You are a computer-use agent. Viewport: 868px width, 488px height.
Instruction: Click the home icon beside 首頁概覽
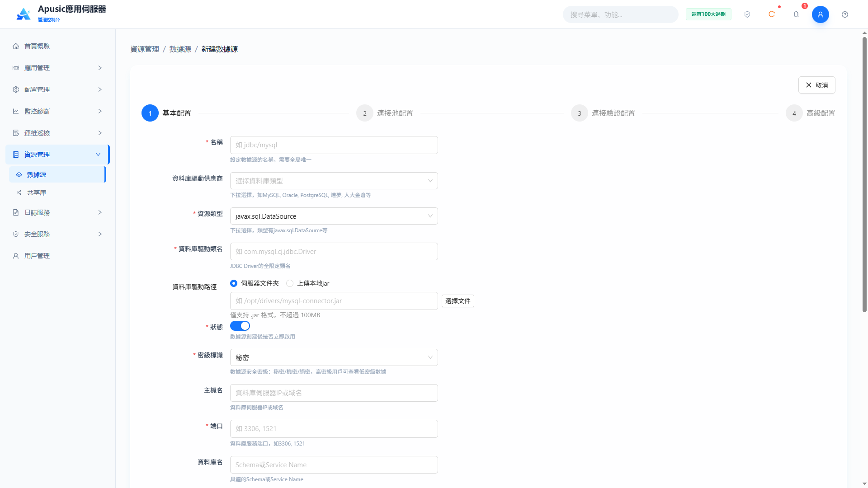(16, 46)
